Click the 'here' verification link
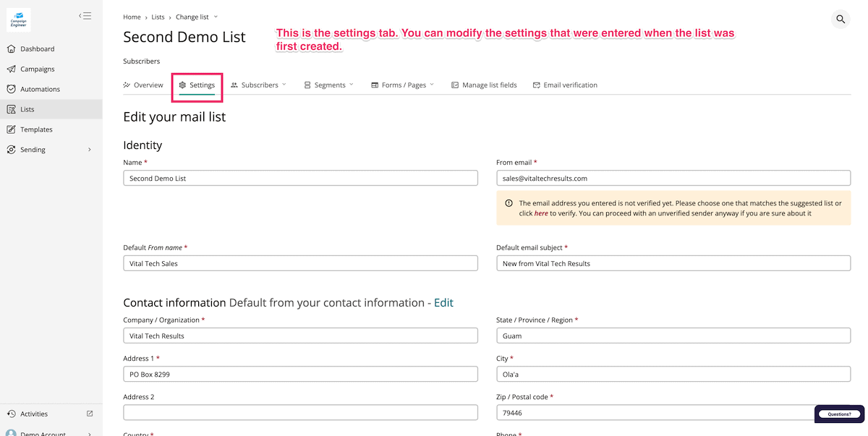The height and width of the screenshot is (436, 868). tap(541, 214)
